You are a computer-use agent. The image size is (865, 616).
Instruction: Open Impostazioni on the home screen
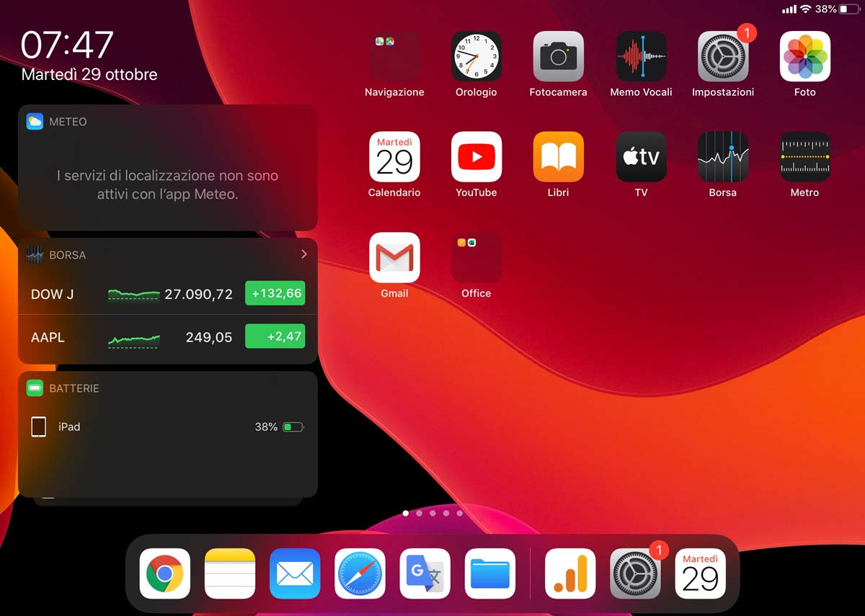pyautogui.click(x=723, y=56)
